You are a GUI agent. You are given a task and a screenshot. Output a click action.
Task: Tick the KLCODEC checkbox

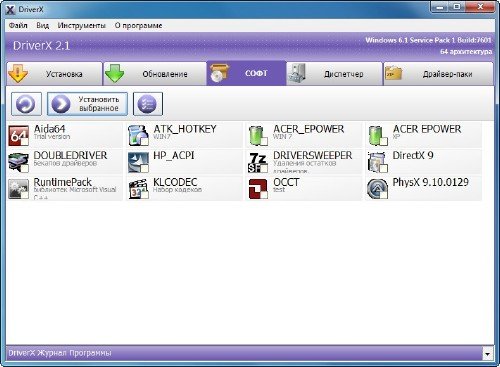[144, 195]
